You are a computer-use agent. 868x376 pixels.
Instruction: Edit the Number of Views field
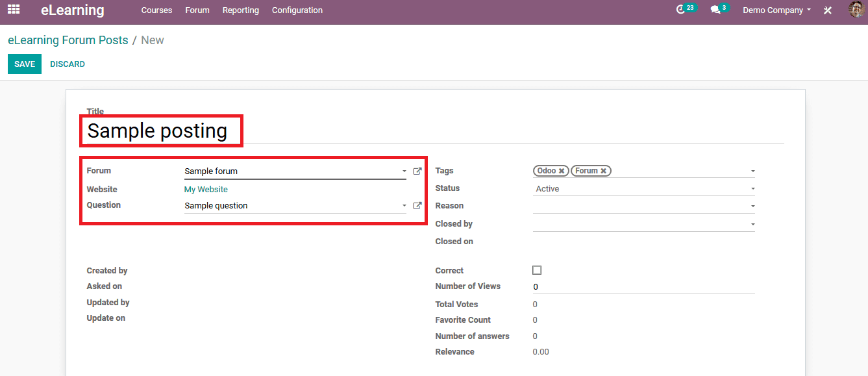tap(643, 286)
